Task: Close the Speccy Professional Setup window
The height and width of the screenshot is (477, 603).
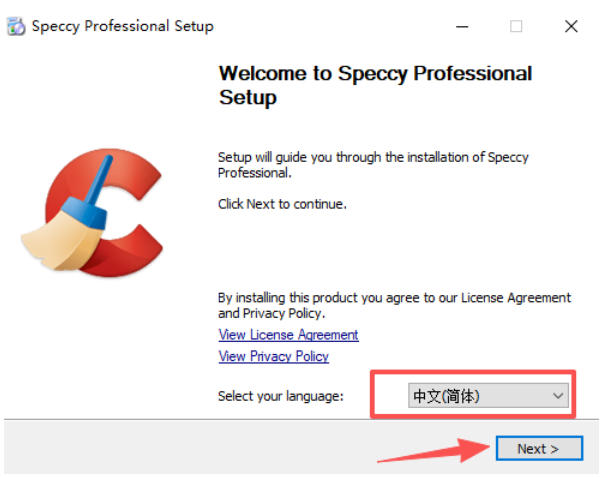Action: point(571,27)
